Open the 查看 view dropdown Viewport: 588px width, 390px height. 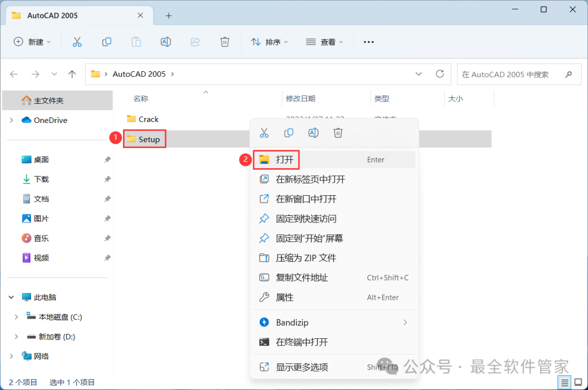coord(324,42)
